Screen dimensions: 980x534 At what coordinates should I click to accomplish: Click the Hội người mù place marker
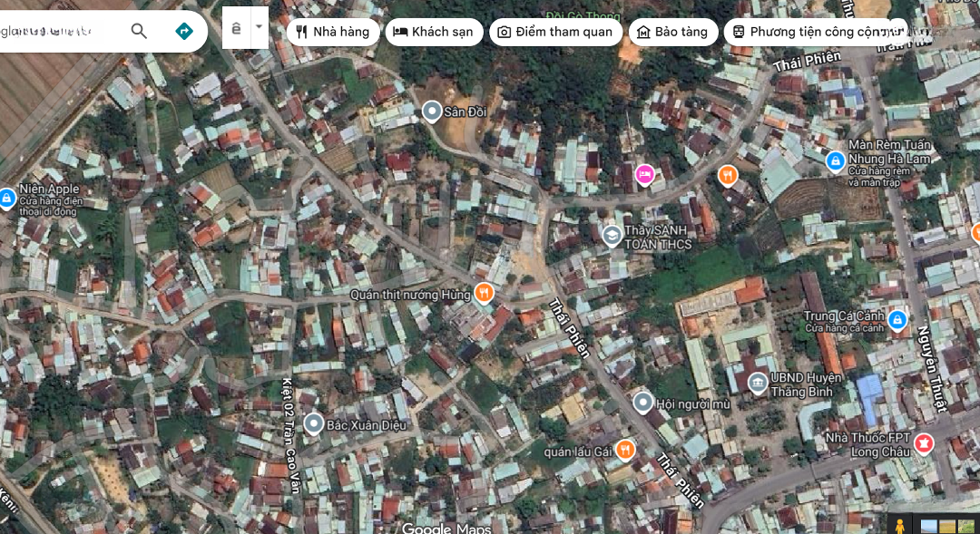pos(643,403)
